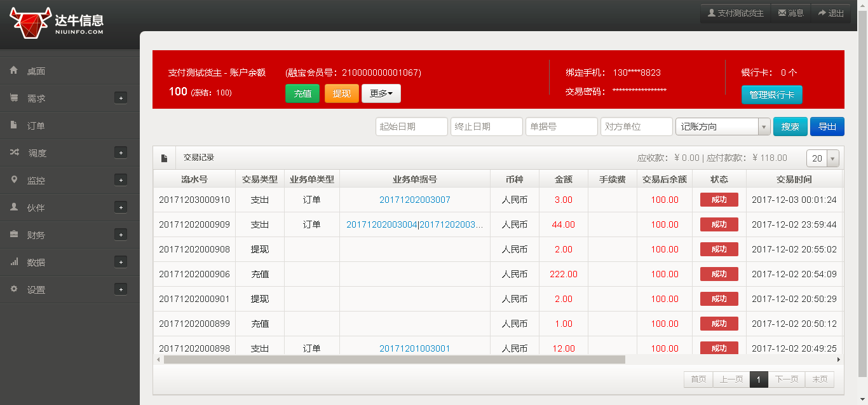Expand the 数据 submenu with its plus button

[120, 261]
